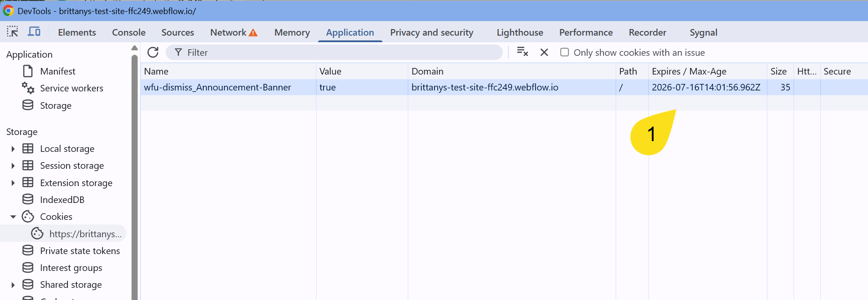Select the Interest groups item
This screenshot has height=300, width=868.
71,268
